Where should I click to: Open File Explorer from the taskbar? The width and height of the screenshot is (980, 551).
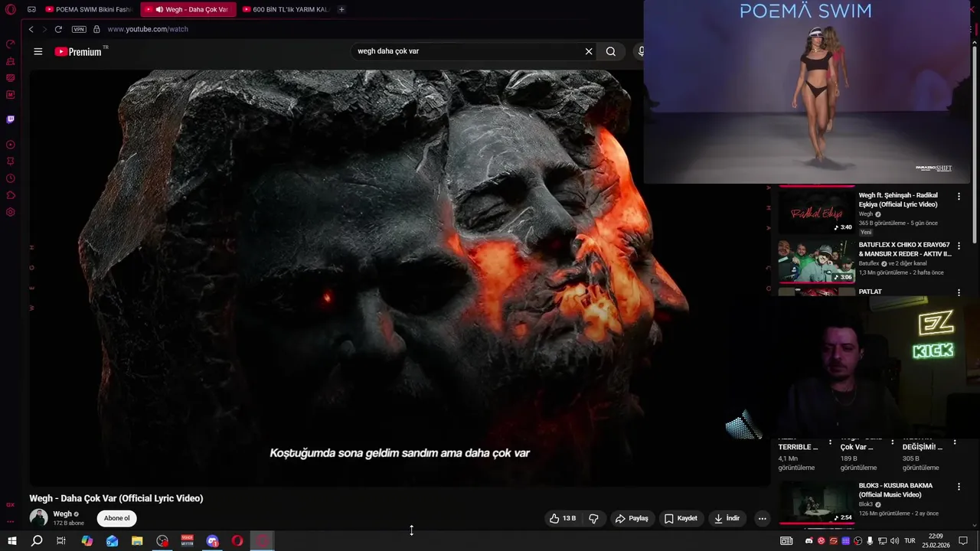click(137, 541)
